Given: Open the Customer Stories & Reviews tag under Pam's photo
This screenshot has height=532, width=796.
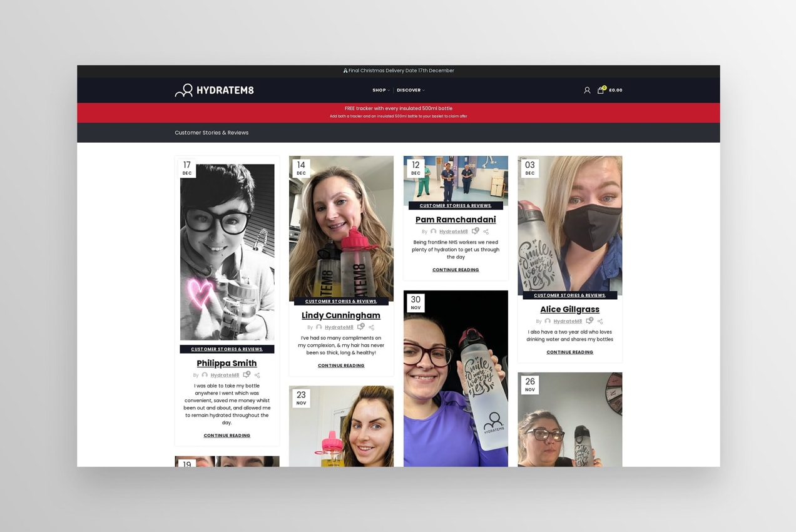Looking at the screenshot, I should [x=455, y=205].
